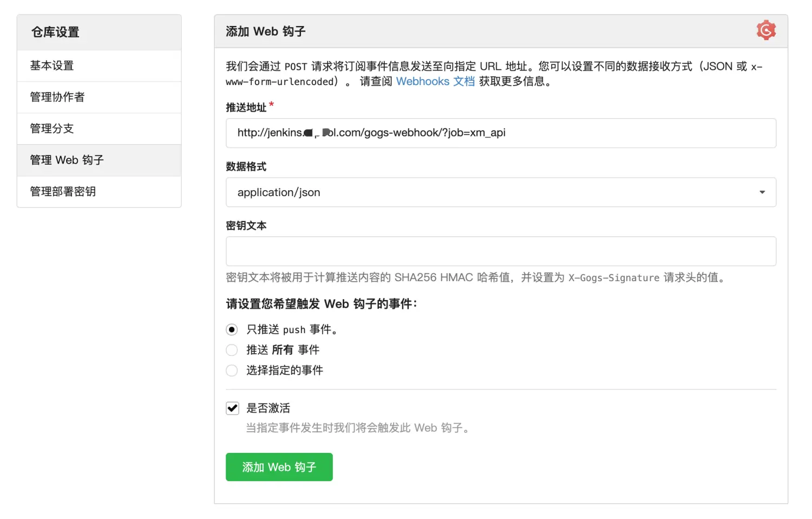
Task: Focus the 推送地址 URL input field
Action: coord(500,133)
